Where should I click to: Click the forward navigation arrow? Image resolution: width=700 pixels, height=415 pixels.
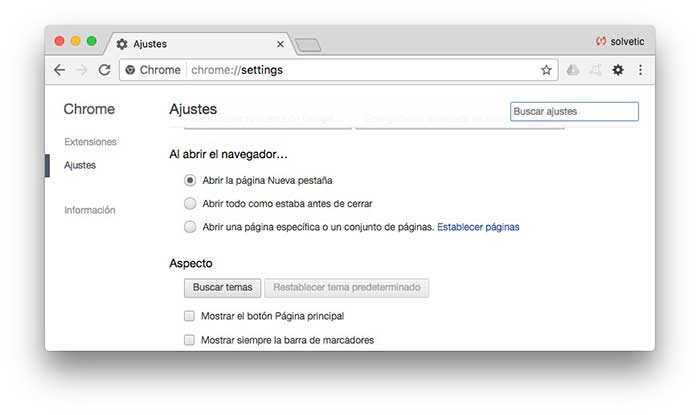82,70
